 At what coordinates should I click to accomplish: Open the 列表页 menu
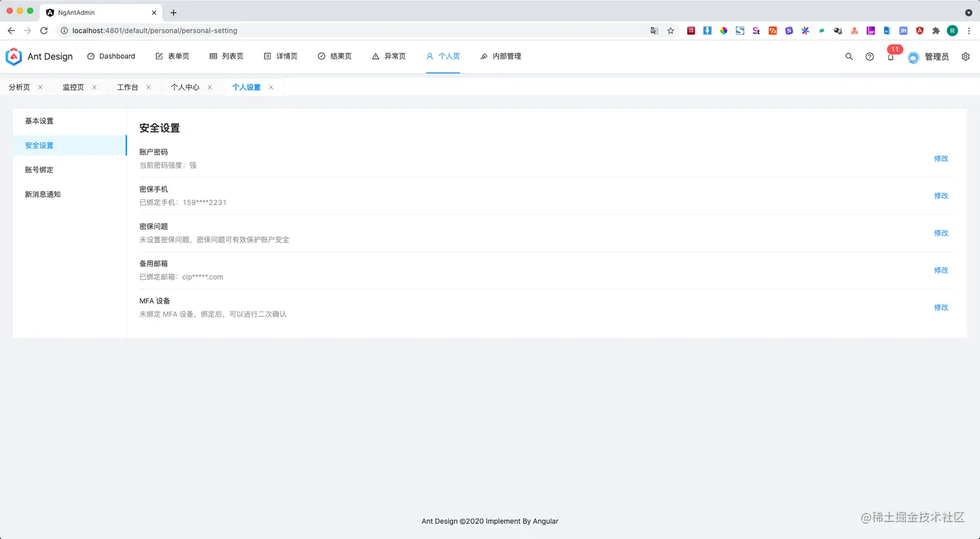click(226, 56)
